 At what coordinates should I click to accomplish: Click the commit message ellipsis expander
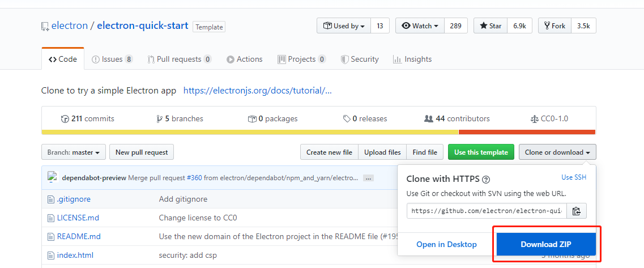click(368, 178)
